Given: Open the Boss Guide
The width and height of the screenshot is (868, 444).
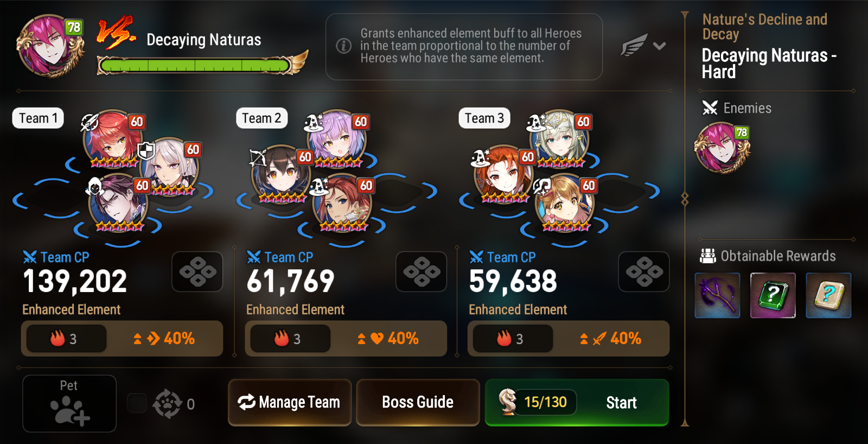Looking at the screenshot, I should [418, 402].
